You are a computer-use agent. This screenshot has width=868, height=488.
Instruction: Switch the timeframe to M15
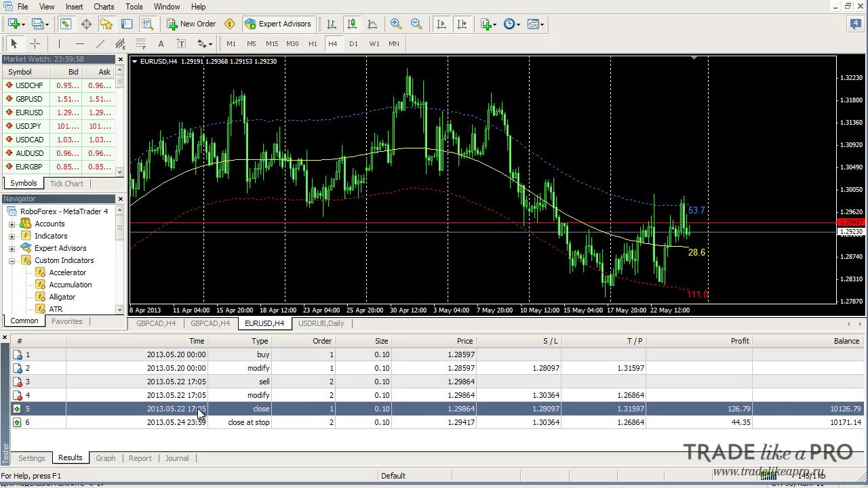tap(272, 43)
